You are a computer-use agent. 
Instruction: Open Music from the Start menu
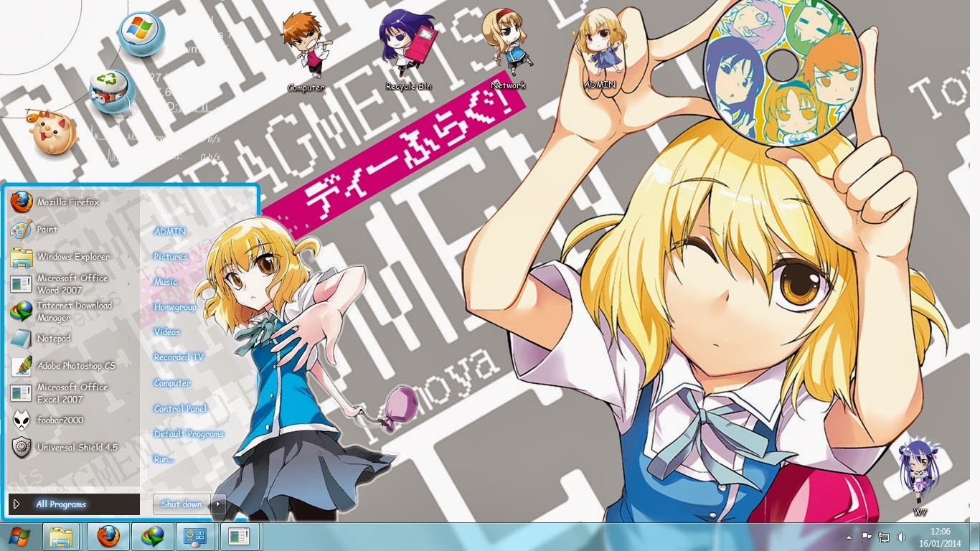(x=166, y=282)
